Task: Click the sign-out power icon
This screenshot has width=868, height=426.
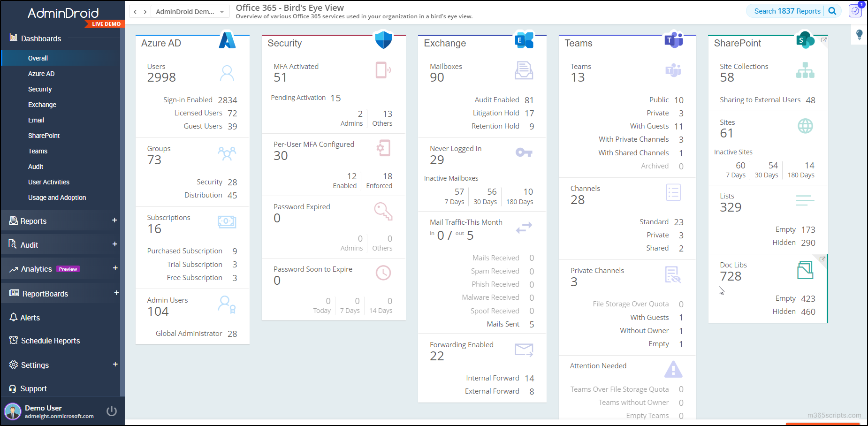Action: pos(112,411)
